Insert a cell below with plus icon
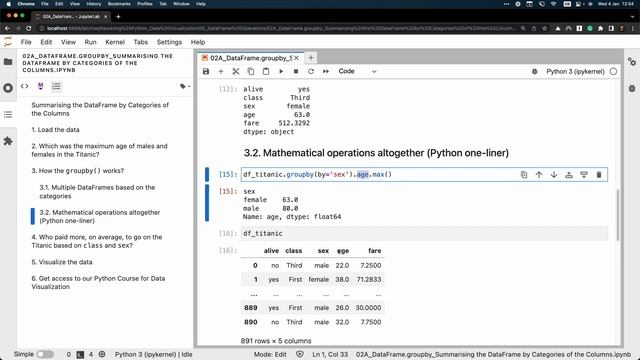The height and width of the screenshot is (360, 640). 221,71
